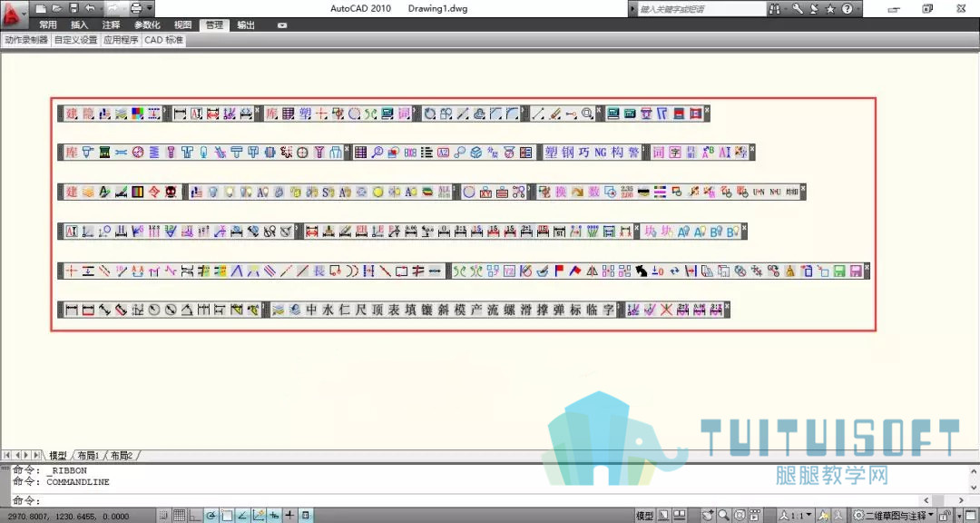
Task: Click the 临 toolbar icon
Action: [x=592, y=310]
